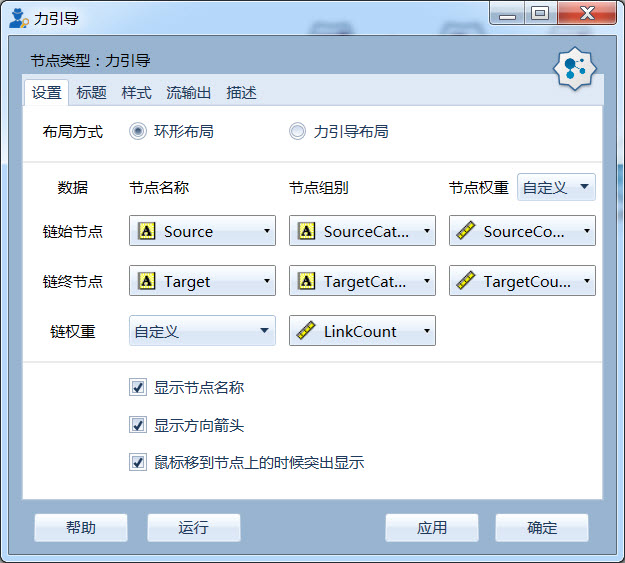Image resolution: width=625 pixels, height=563 pixels.
Task: Open the 节点权重 自定义 dropdown
Action: (556, 187)
